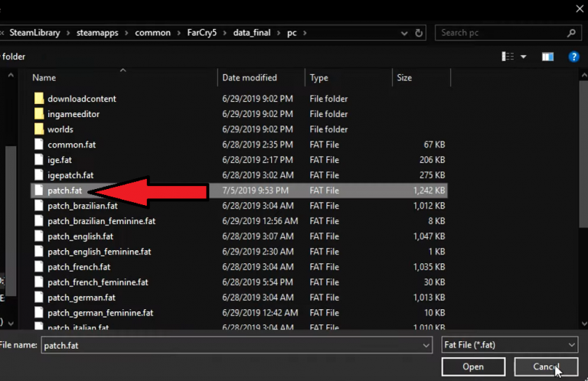Open the view options dropdown arrow
This screenshot has width=588, height=381.
(524, 57)
